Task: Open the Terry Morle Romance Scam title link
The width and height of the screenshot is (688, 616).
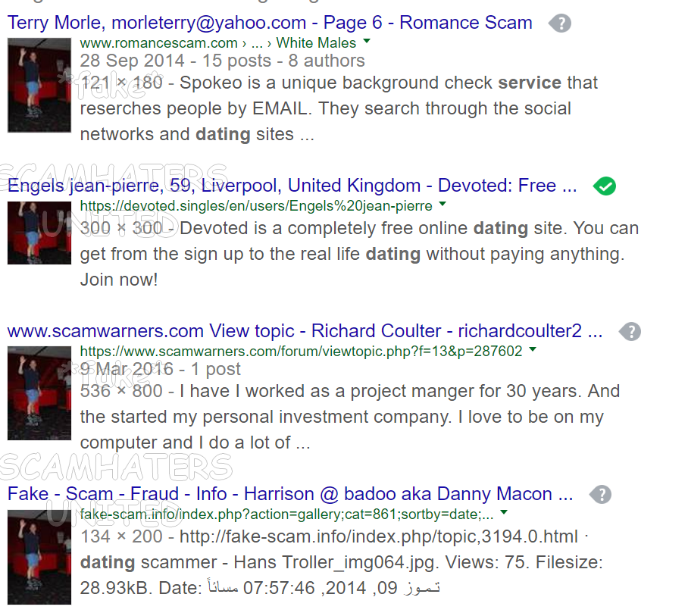Action: click(270, 23)
